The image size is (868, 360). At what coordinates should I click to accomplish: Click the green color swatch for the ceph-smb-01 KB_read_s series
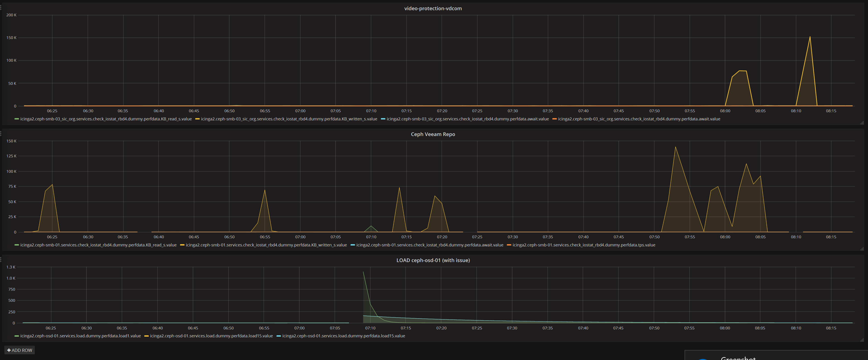click(x=17, y=245)
